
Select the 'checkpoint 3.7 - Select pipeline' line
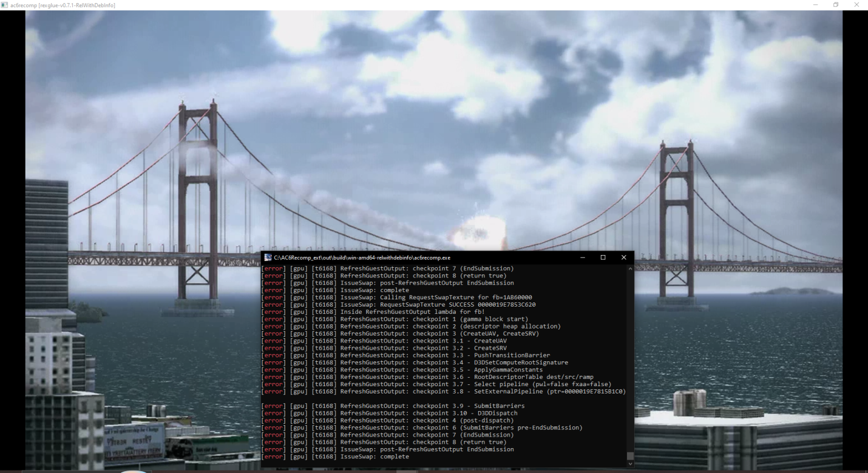click(436, 384)
